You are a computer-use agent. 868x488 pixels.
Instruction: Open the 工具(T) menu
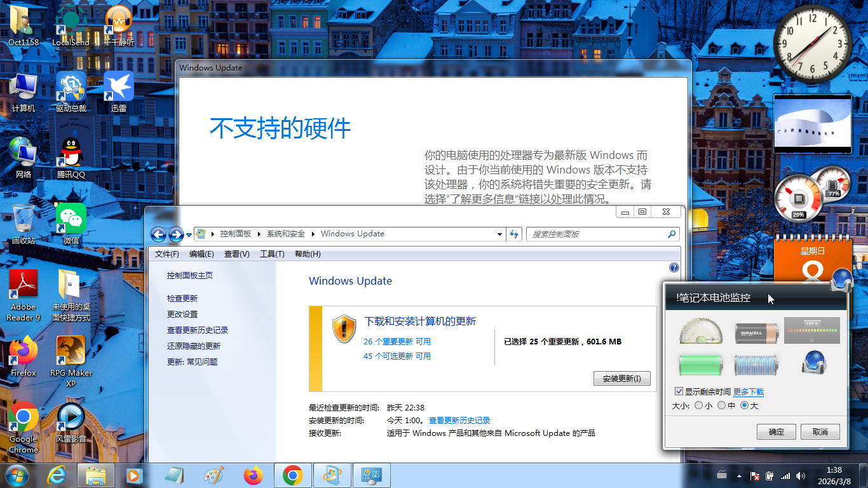[x=272, y=254]
